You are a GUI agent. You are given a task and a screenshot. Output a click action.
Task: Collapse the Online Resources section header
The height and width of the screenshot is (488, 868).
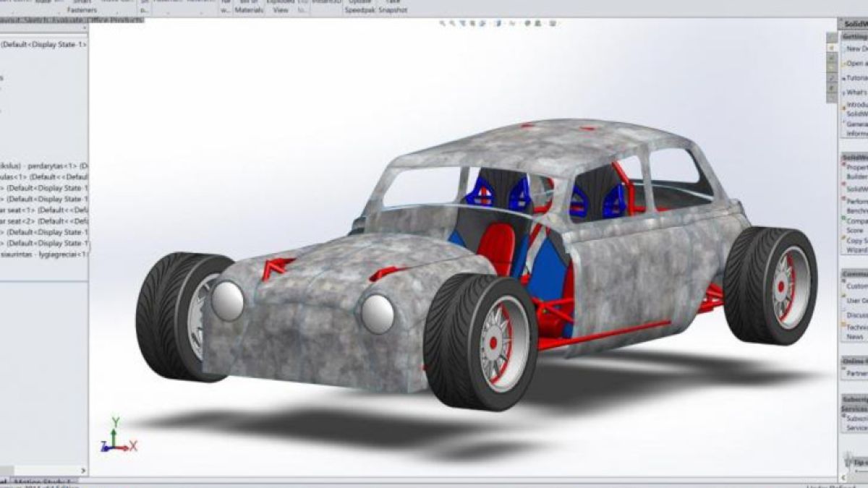(x=854, y=361)
